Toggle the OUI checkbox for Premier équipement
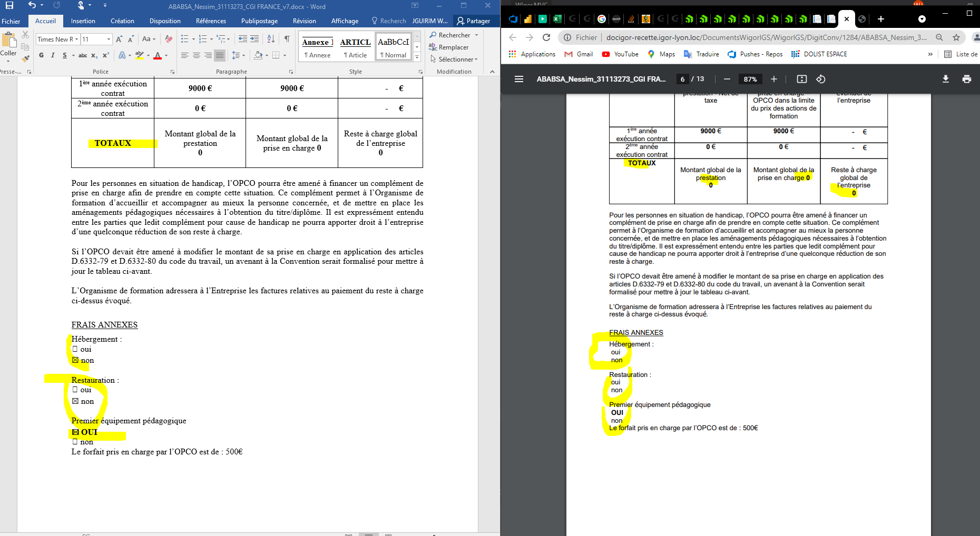 (x=75, y=432)
